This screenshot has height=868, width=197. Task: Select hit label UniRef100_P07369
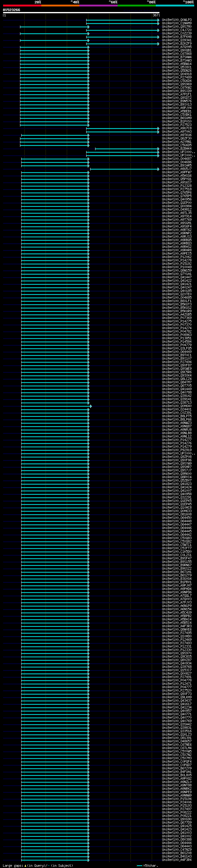[x=176, y=318]
